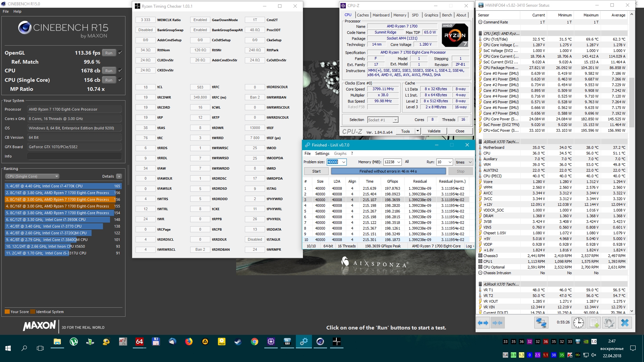Viewport: 644px width, 362px height.
Task: Click the CPU-Z Validate button
Action: click(x=434, y=131)
